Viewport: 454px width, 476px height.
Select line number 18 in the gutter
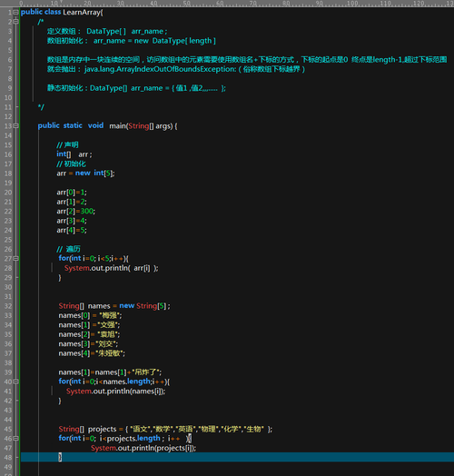[x=8, y=174]
